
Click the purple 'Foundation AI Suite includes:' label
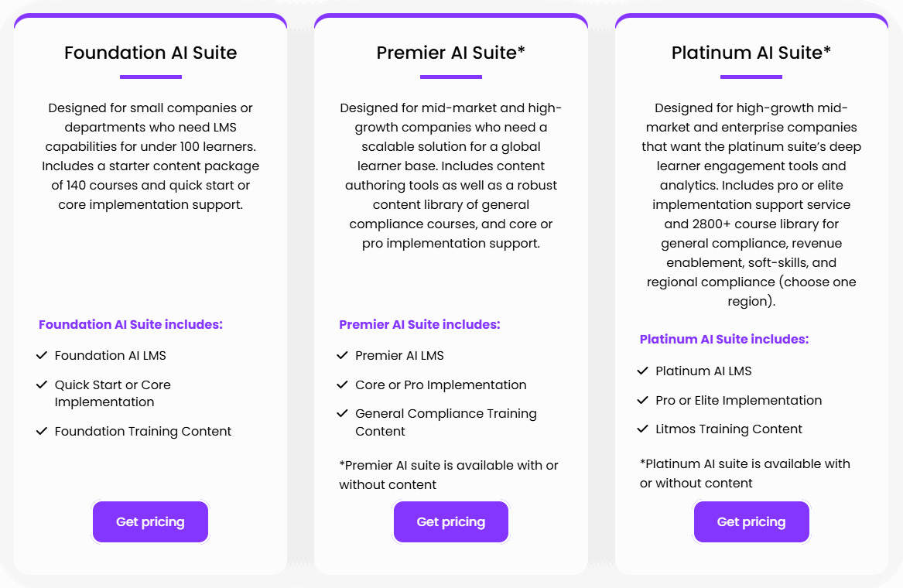click(x=131, y=325)
